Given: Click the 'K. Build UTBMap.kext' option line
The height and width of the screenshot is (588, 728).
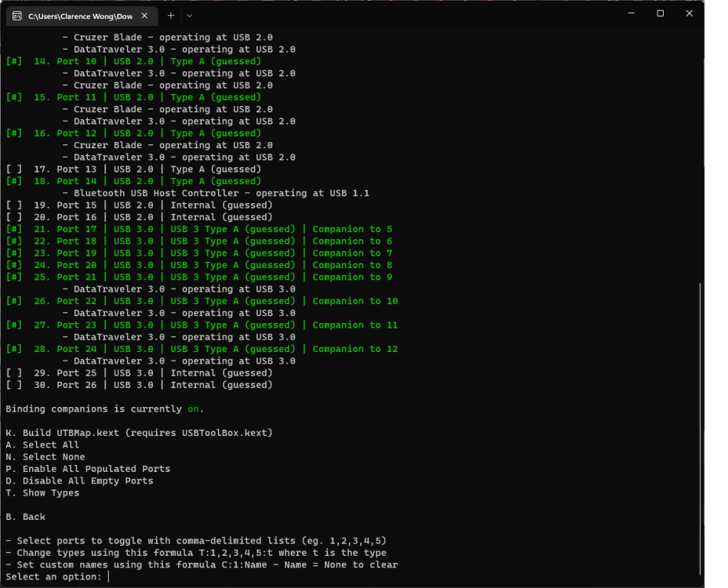Looking at the screenshot, I should (x=139, y=433).
